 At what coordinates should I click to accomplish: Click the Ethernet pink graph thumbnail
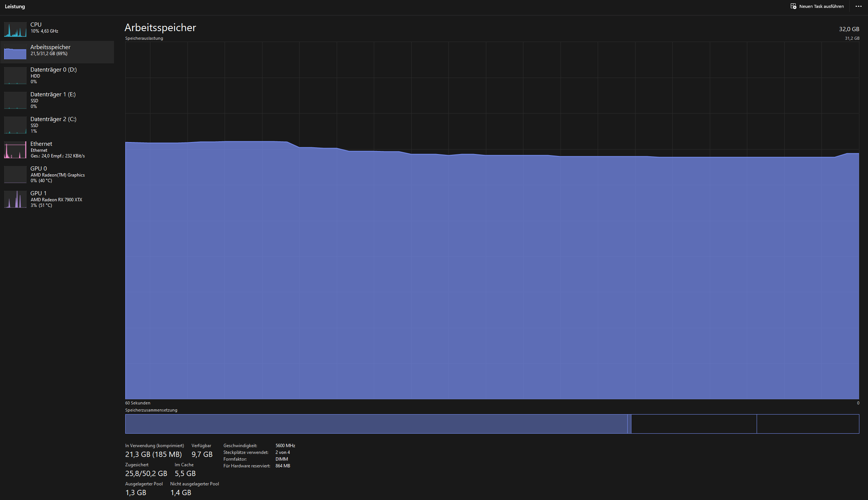coord(15,150)
